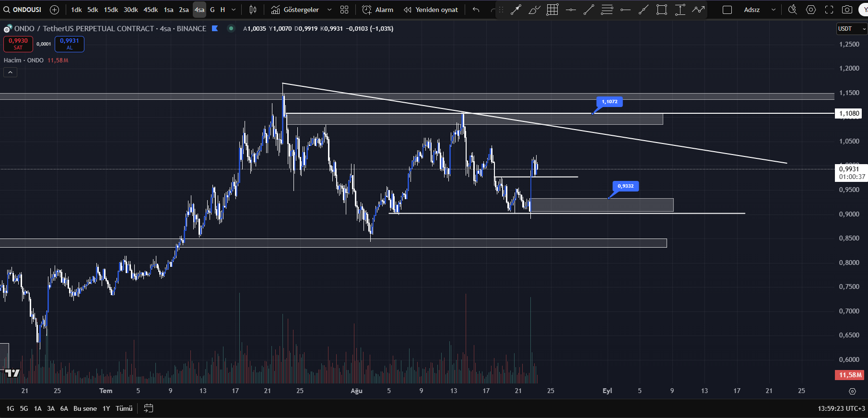Select the rectangle drawing tool
This screenshot has height=418, width=868.
(662, 10)
